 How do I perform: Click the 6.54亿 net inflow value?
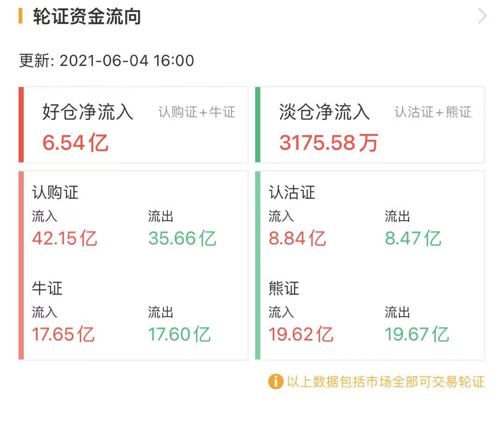point(75,142)
